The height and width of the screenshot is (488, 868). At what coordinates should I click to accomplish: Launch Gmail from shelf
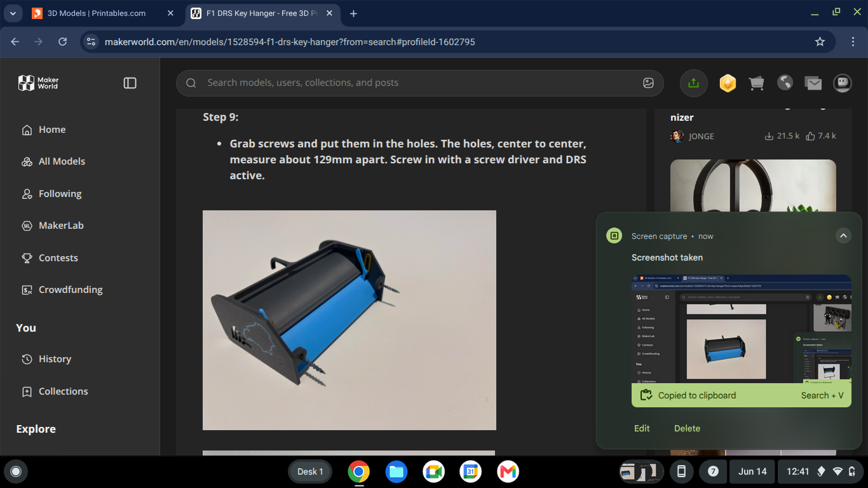click(x=508, y=471)
